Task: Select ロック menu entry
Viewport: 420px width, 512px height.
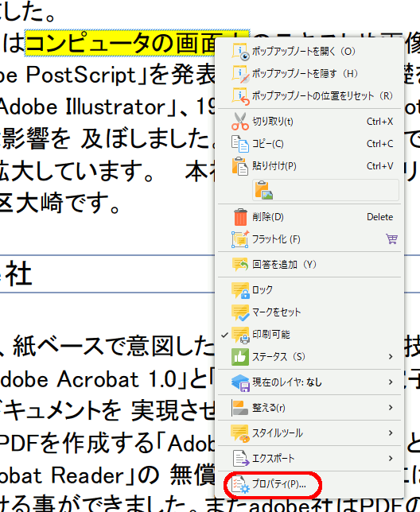Action: (x=309, y=290)
